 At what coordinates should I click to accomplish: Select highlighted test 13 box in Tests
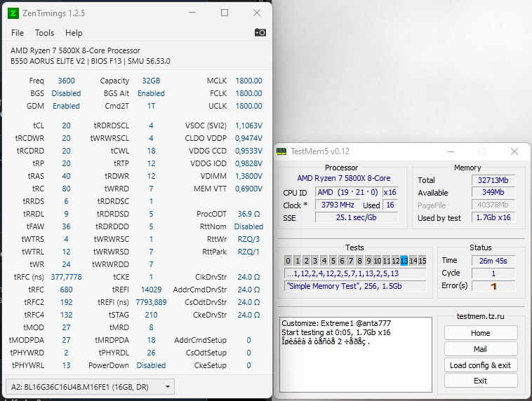(x=404, y=261)
